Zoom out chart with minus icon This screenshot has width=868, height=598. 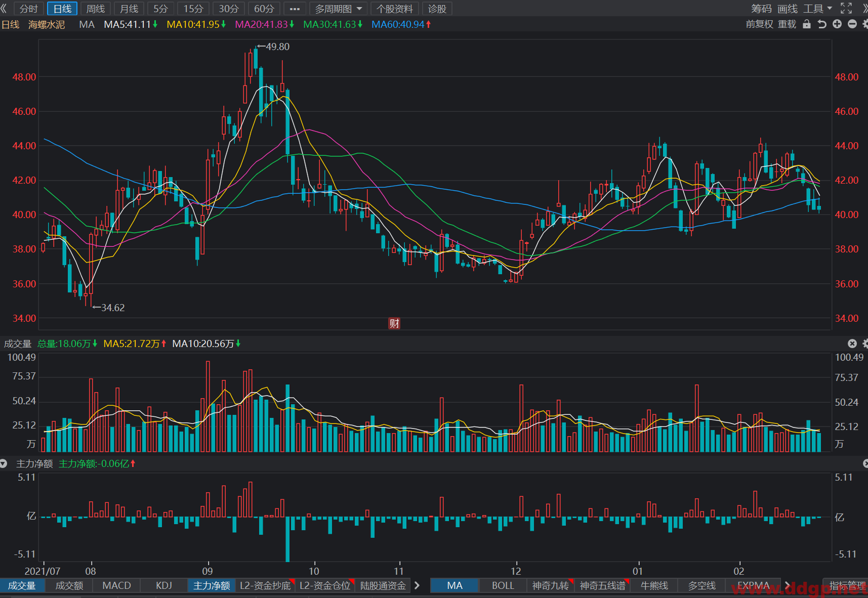pos(852,24)
